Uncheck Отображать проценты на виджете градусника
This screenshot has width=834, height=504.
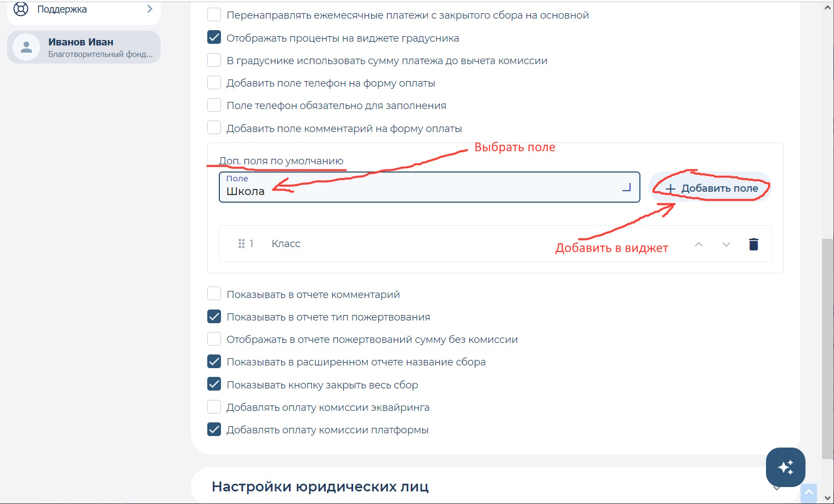click(214, 38)
